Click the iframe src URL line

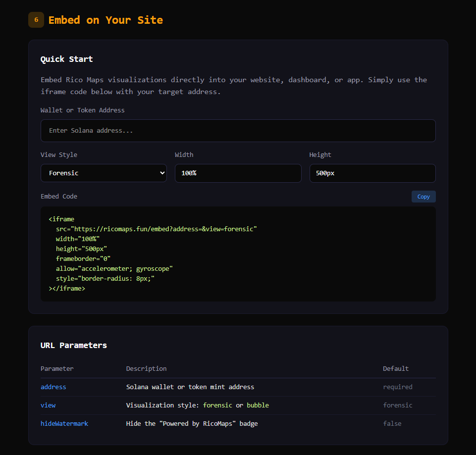157,229
